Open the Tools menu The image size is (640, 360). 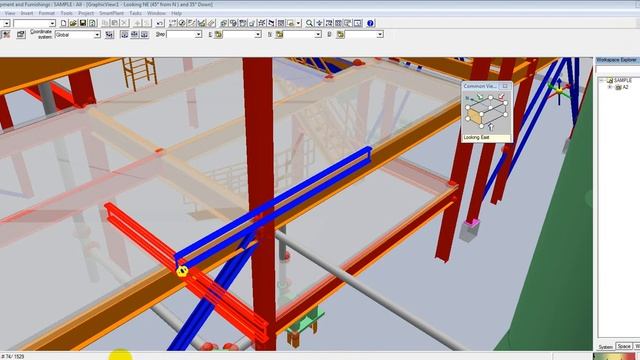point(66,13)
